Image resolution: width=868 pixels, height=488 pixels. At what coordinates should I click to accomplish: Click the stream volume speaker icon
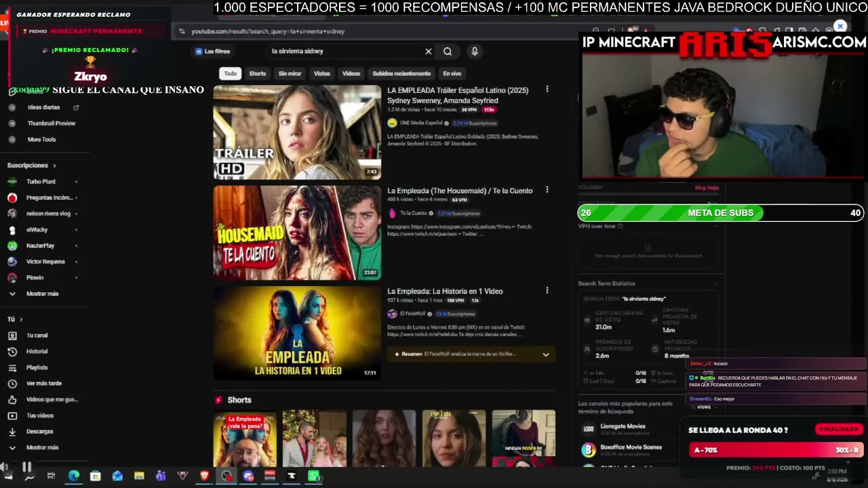coord(5,467)
